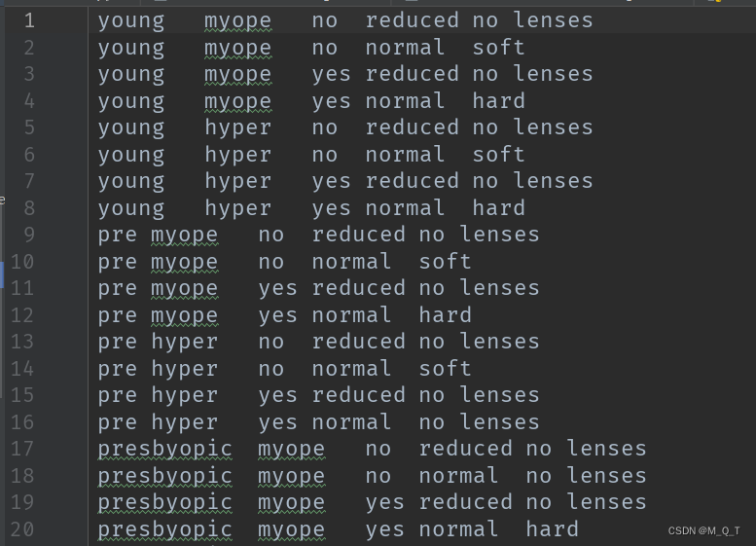
Task: Click "myope" on line 3
Action: [237, 74]
